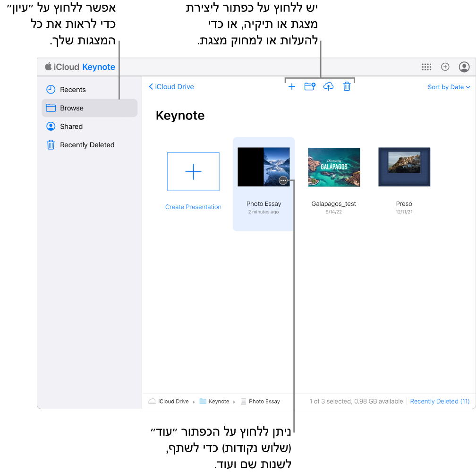Upload a presentation using cloud icon

[328, 87]
